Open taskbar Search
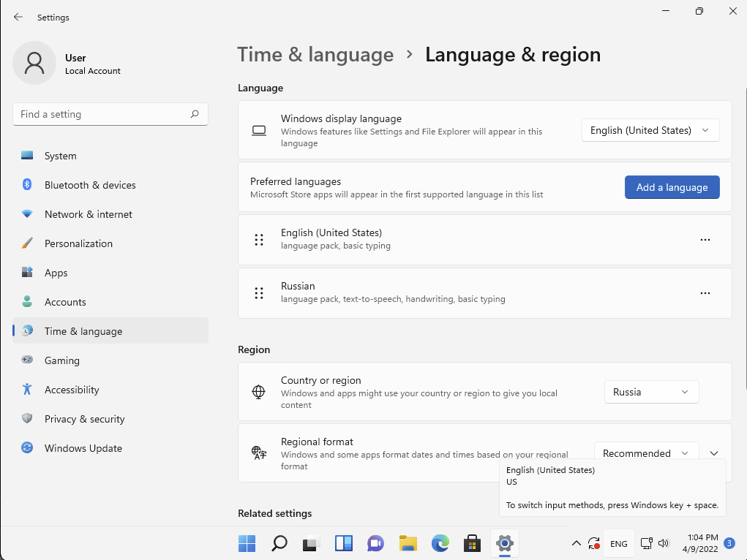The height and width of the screenshot is (560, 747). pos(279,543)
